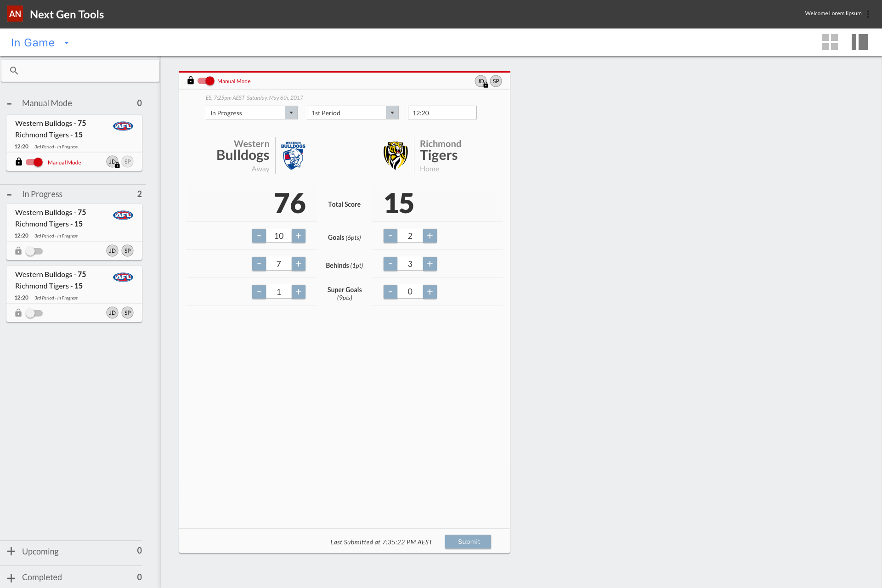The width and height of the screenshot is (882, 588).
Task: Open the three-dot user menu
Action: 868,14
